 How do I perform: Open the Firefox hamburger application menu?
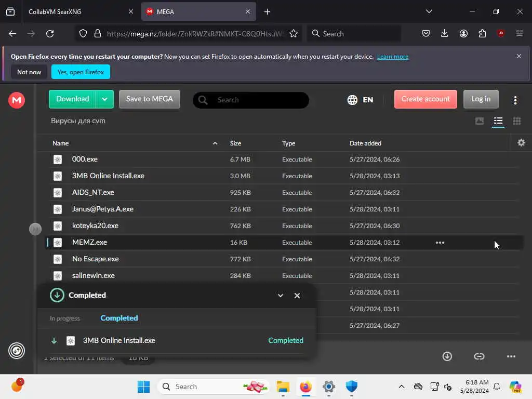point(519,33)
